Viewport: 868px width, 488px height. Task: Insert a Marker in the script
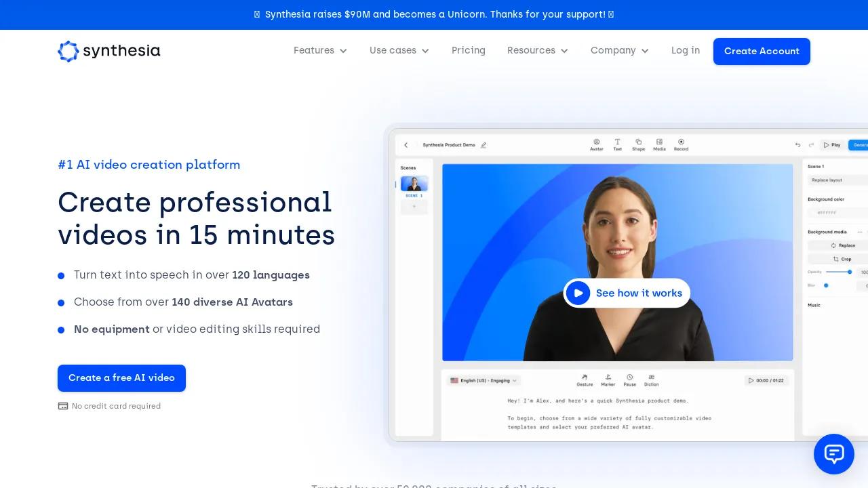(608, 380)
